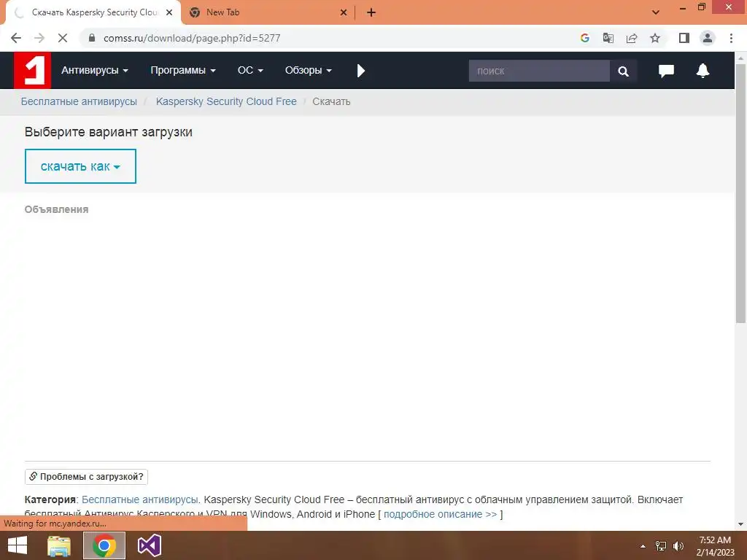The width and height of the screenshot is (747, 560).
Task: Open the comments speech bubble icon
Action: (x=666, y=71)
